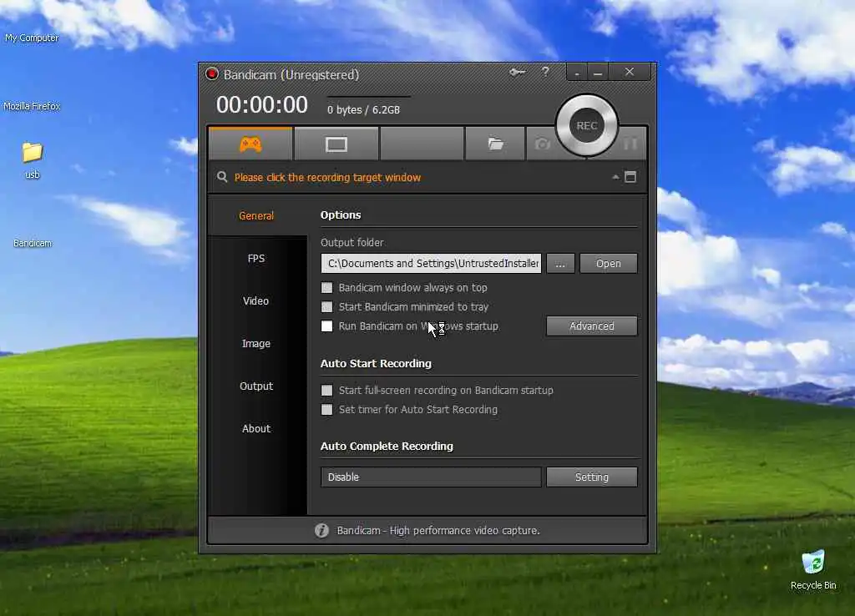Click the pause recording icon

tap(630, 144)
